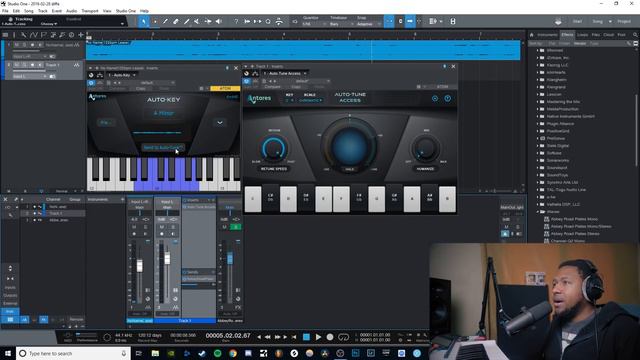
Task: Select the Range tool in the toolbar
Action: (x=155, y=21)
